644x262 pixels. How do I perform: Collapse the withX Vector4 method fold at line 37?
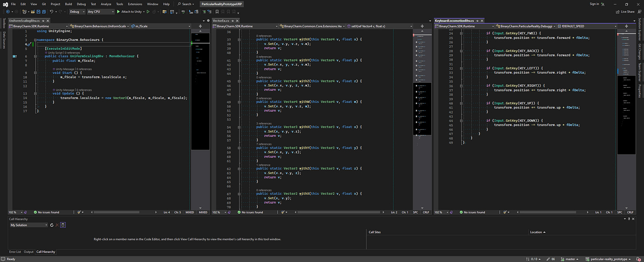pos(239,39)
